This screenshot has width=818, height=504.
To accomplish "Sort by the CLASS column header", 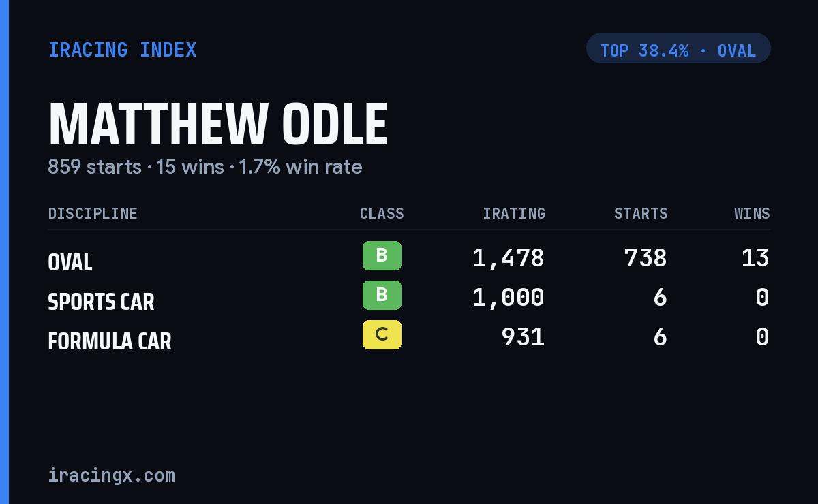I will 382,214.
